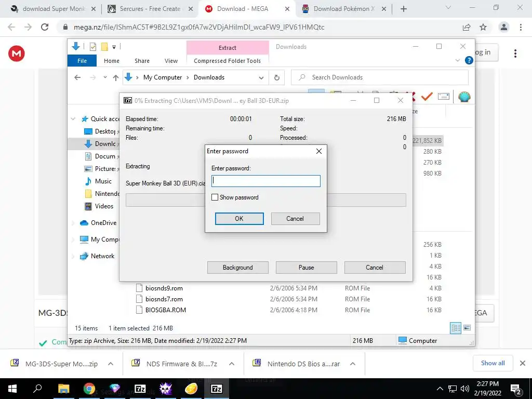Share this page using the address bar icon
Viewport: 532px width, 399px height.
click(x=467, y=27)
